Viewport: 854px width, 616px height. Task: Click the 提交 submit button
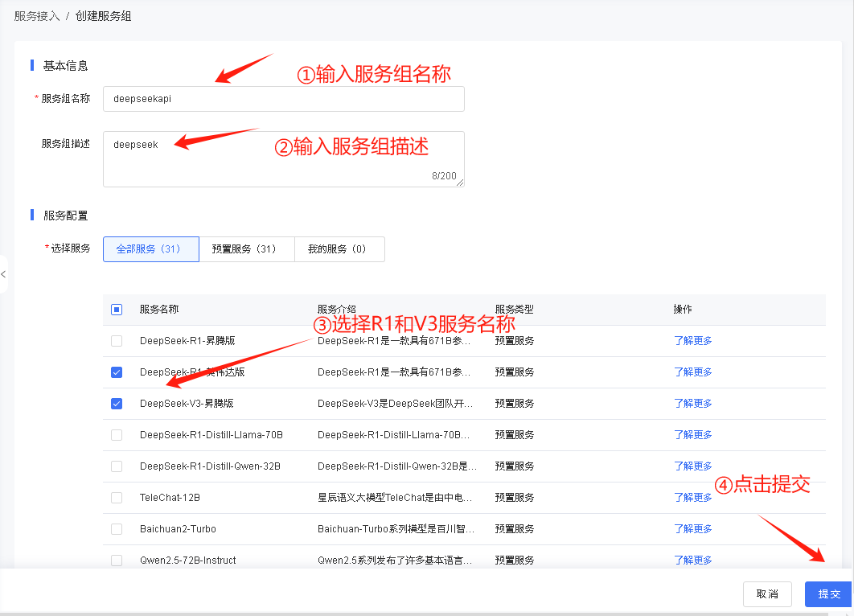point(827,593)
